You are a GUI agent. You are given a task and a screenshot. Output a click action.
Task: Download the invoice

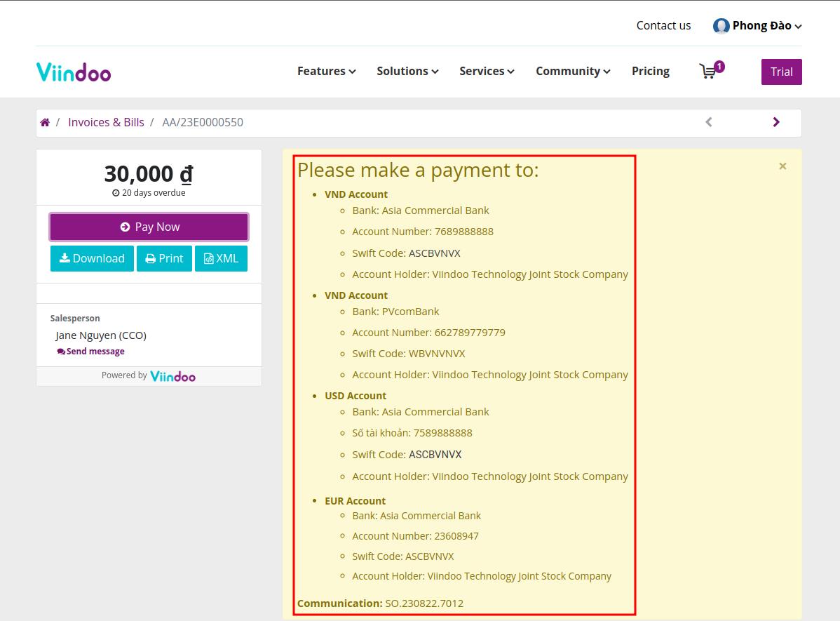[92, 258]
